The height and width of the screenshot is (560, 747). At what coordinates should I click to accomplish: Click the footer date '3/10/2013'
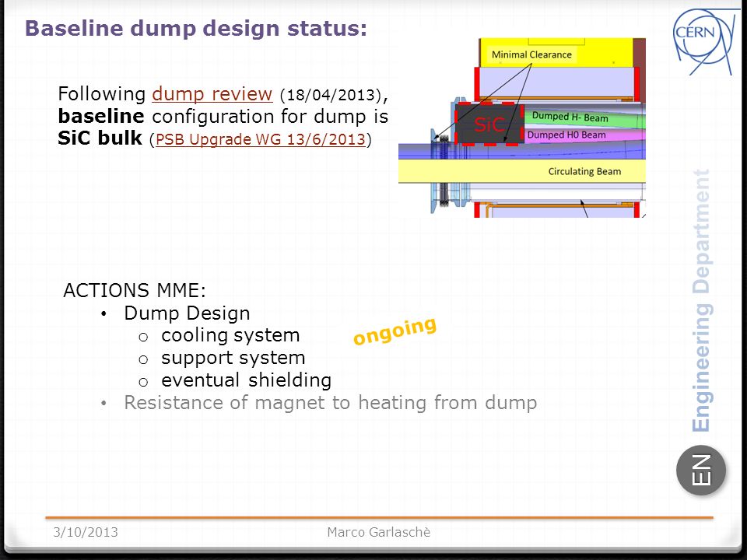86,532
